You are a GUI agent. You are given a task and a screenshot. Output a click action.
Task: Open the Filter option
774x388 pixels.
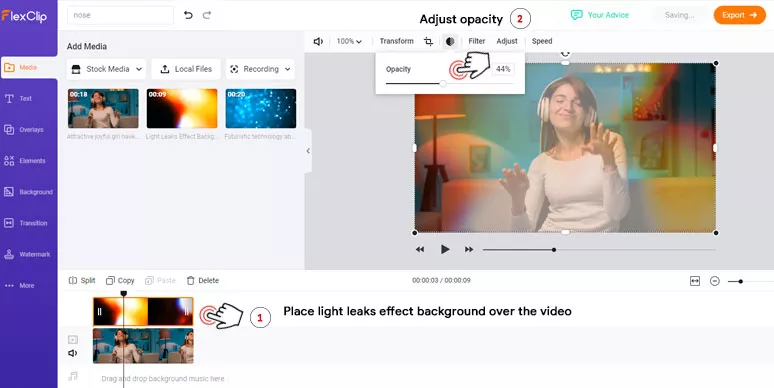pos(476,41)
